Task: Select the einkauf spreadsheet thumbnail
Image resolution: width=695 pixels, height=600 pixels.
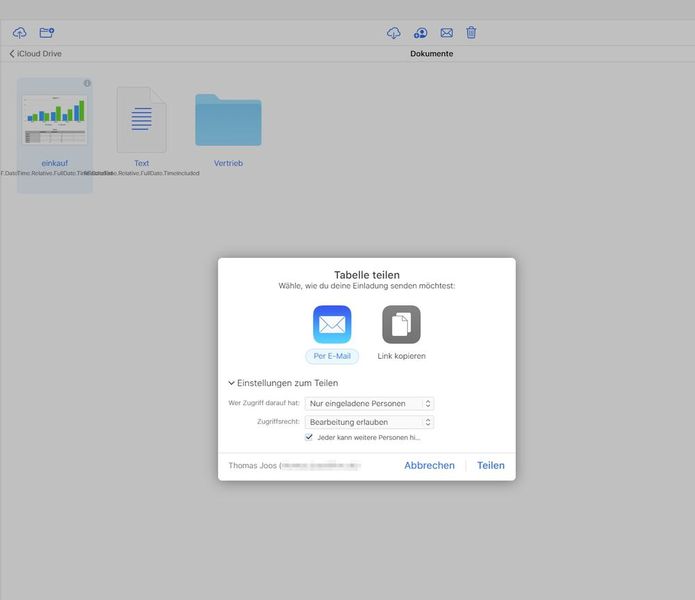Action: point(55,120)
